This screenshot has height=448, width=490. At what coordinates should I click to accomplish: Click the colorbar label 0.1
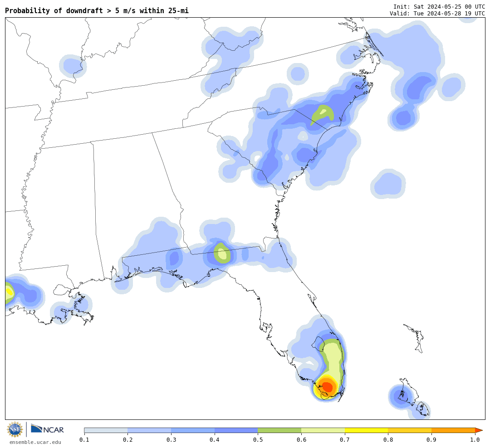(84, 440)
